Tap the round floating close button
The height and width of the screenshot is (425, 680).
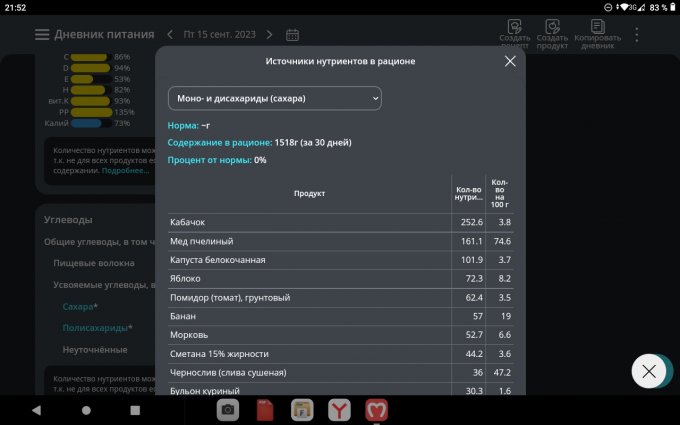click(648, 371)
